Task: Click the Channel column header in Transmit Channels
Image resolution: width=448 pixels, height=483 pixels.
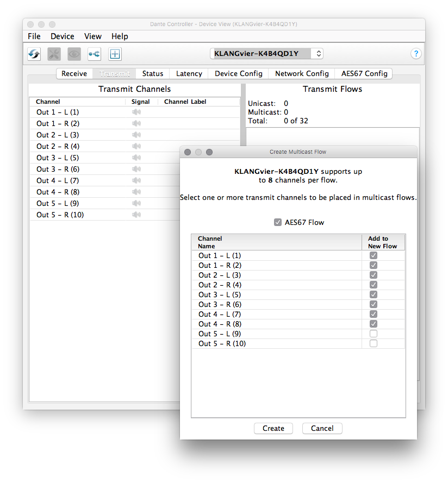Action: [x=77, y=102]
